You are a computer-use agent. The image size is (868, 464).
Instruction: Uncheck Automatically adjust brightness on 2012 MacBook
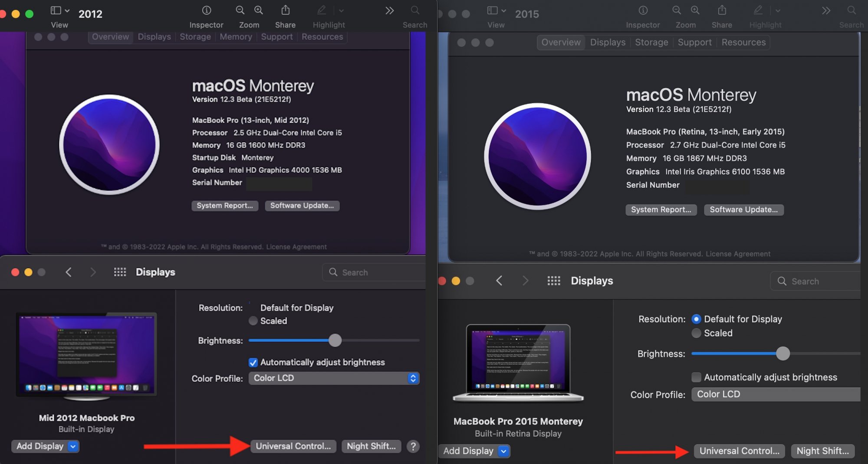point(253,363)
